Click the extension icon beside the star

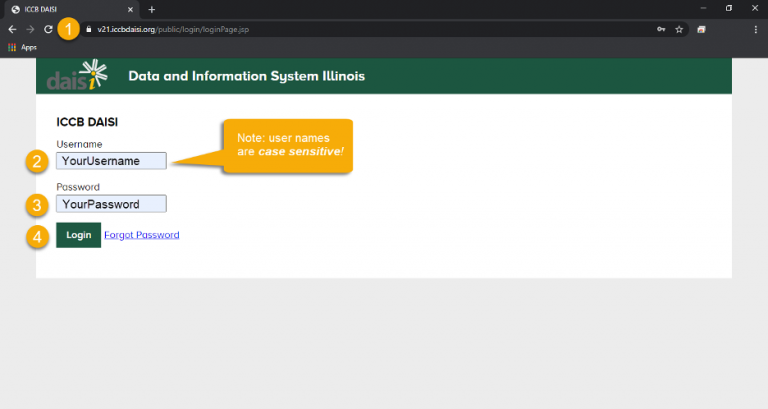pyautogui.click(x=702, y=30)
